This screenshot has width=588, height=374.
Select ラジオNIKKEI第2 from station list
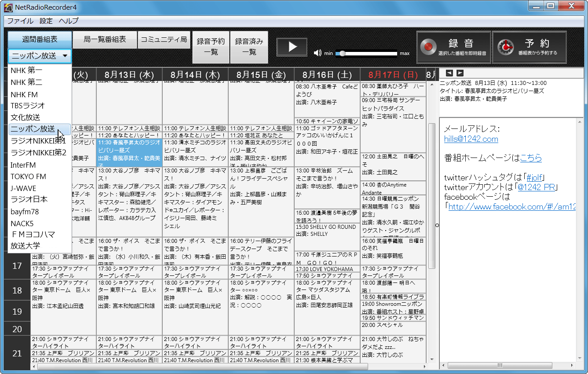(x=40, y=153)
